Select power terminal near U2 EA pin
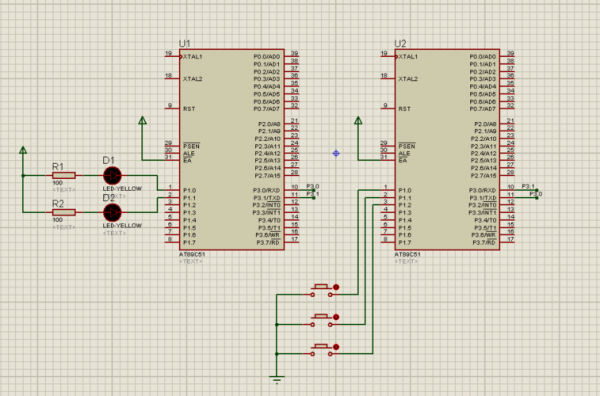Screen dimensions: 600x396 pos(358,121)
